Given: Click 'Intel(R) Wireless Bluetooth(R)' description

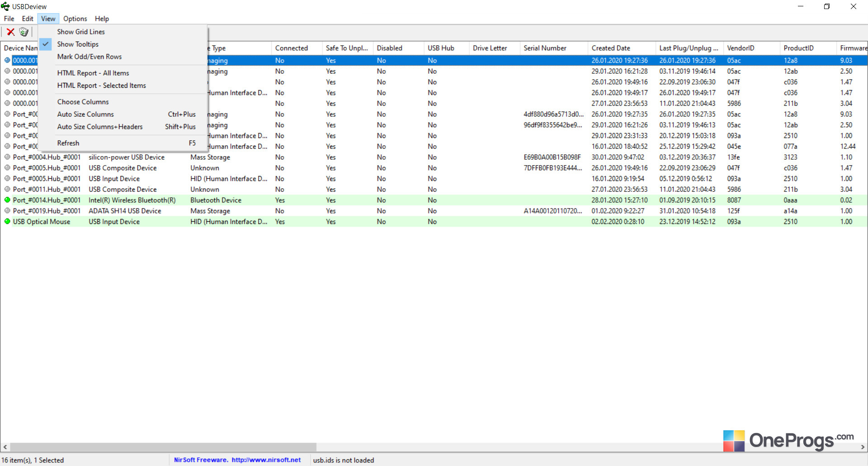Looking at the screenshot, I should pyautogui.click(x=132, y=200).
